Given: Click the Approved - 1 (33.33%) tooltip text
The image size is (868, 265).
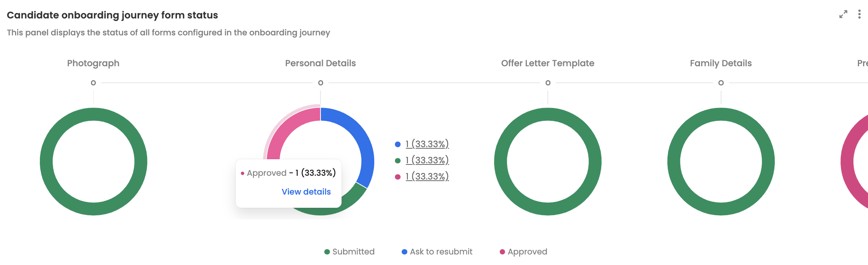Looking at the screenshot, I should (x=288, y=173).
